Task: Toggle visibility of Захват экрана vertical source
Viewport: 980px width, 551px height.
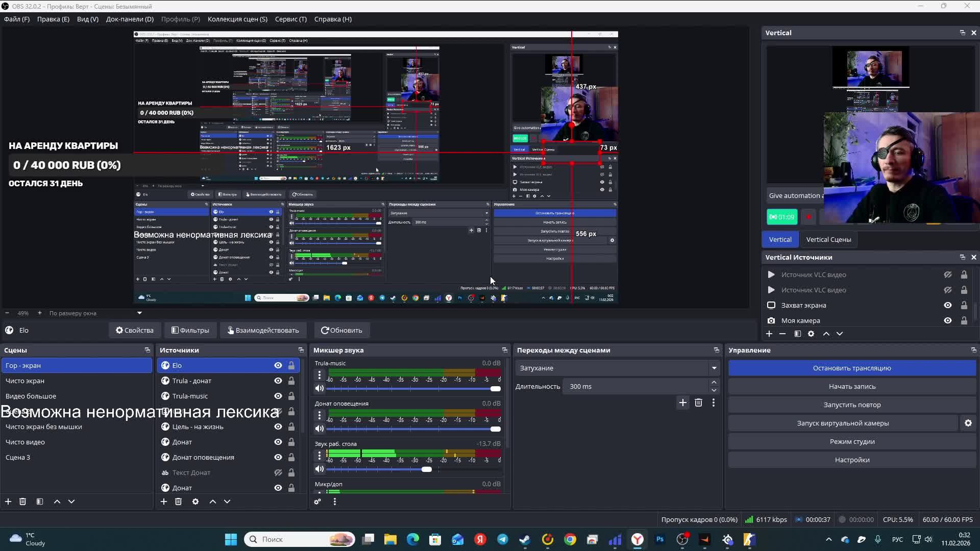Action: pos(948,305)
